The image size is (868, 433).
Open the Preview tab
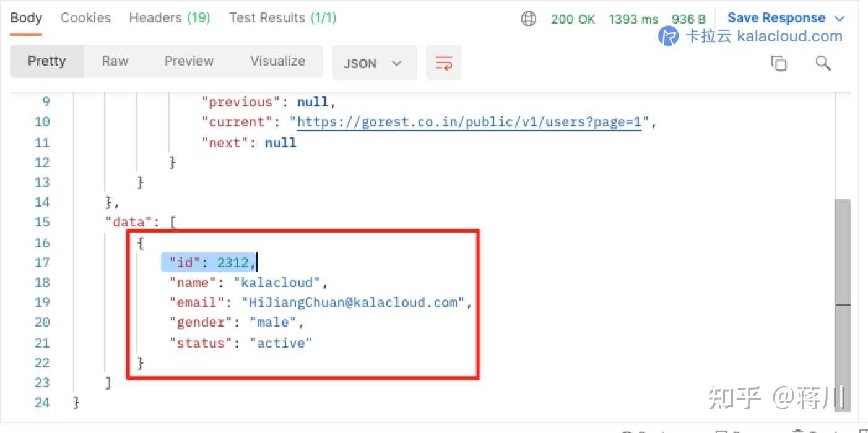tap(189, 61)
